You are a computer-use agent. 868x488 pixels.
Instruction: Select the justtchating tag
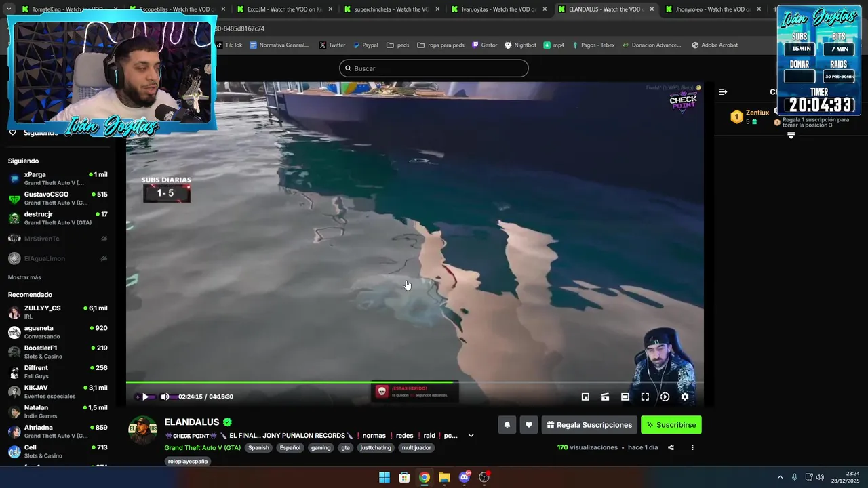(x=376, y=448)
